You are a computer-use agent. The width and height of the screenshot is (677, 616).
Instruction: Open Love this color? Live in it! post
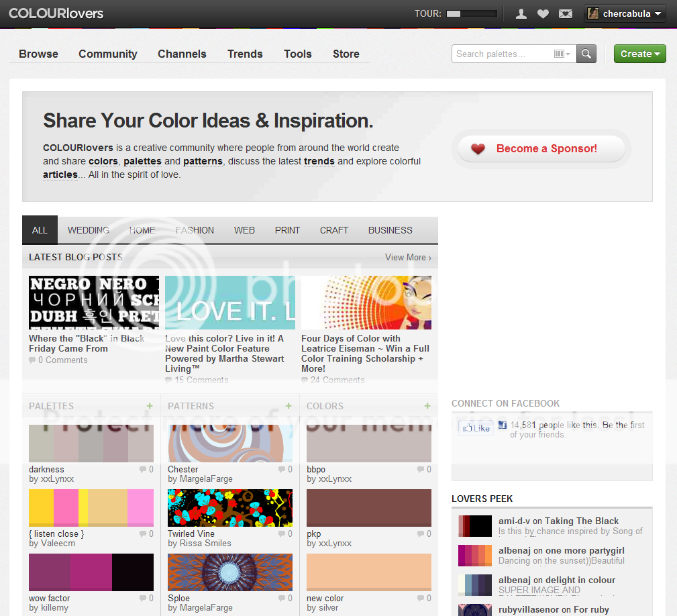click(225, 354)
